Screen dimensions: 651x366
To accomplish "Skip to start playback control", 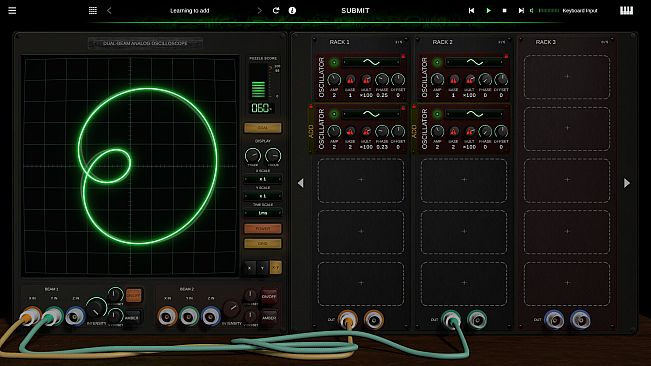I will point(471,10).
